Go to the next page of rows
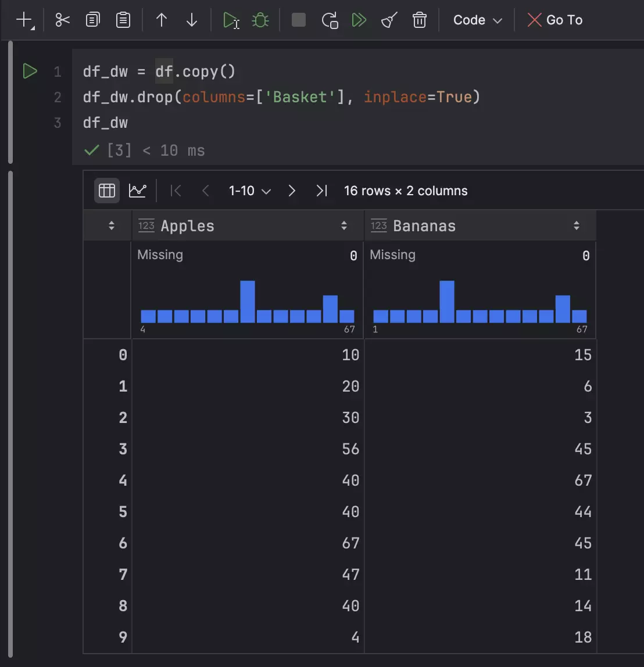Viewport: 644px width, 667px height. click(x=292, y=191)
